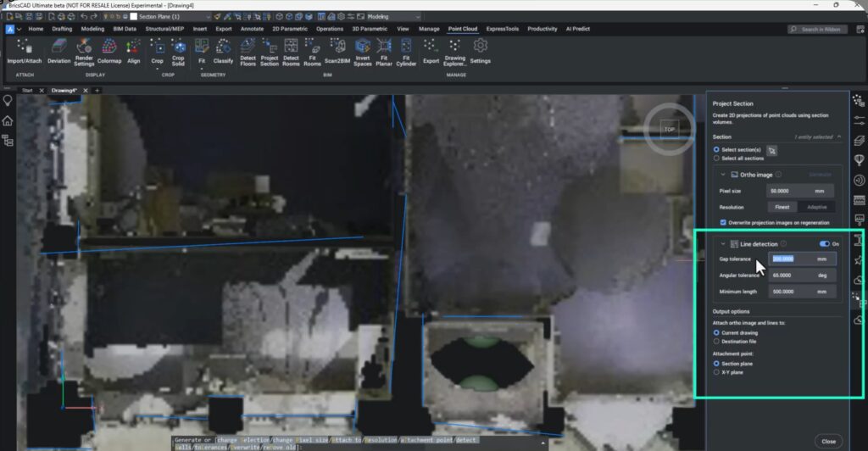Viewport: 868px width, 451px height.
Task: Open the application menu arrow next to the logo
Action: coord(19,29)
